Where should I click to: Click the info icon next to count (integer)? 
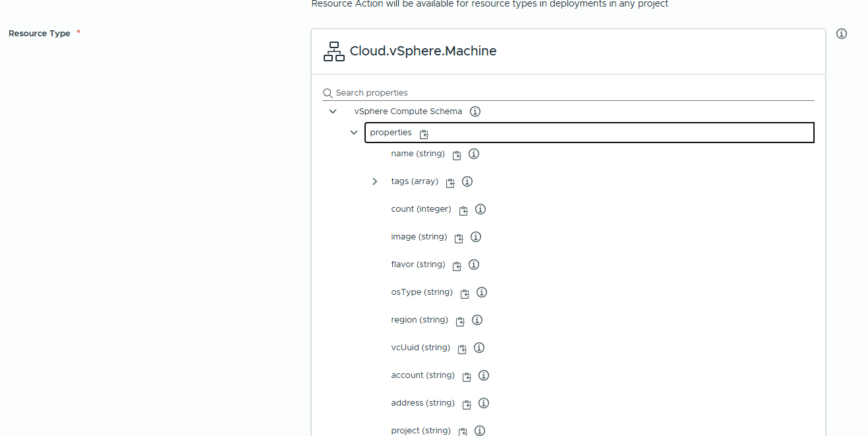click(x=480, y=209)
